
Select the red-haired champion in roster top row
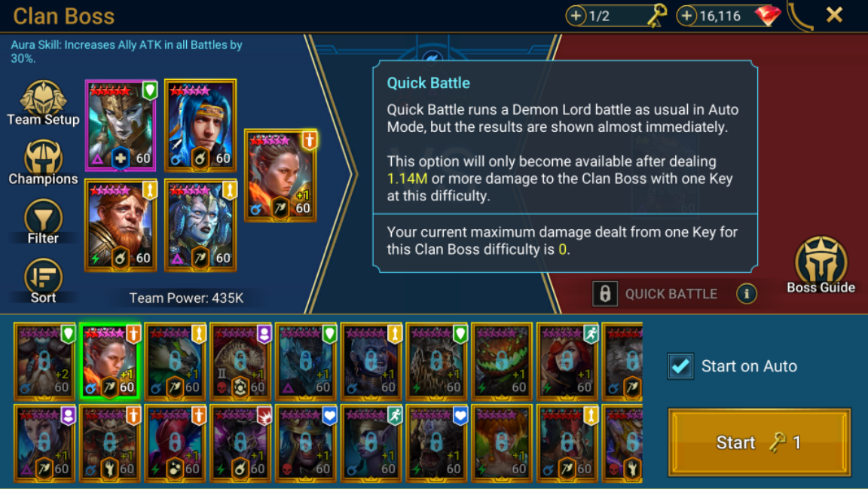point(567,361)
